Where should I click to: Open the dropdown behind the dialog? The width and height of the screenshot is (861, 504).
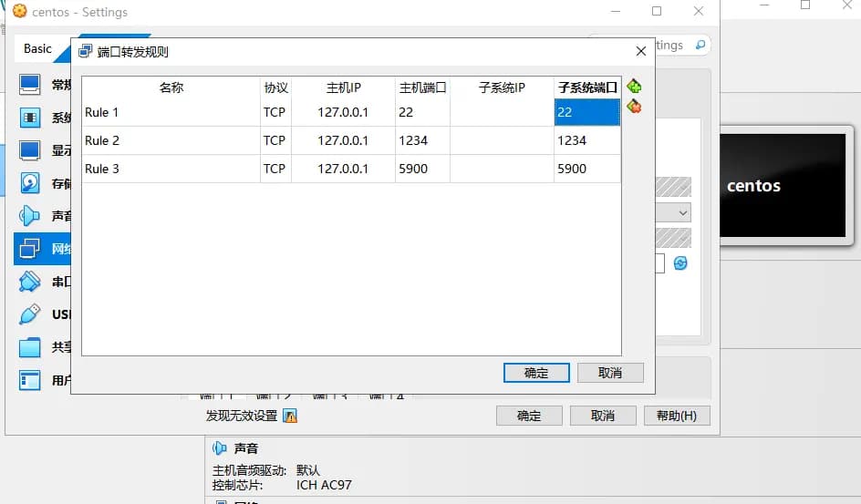674,212
